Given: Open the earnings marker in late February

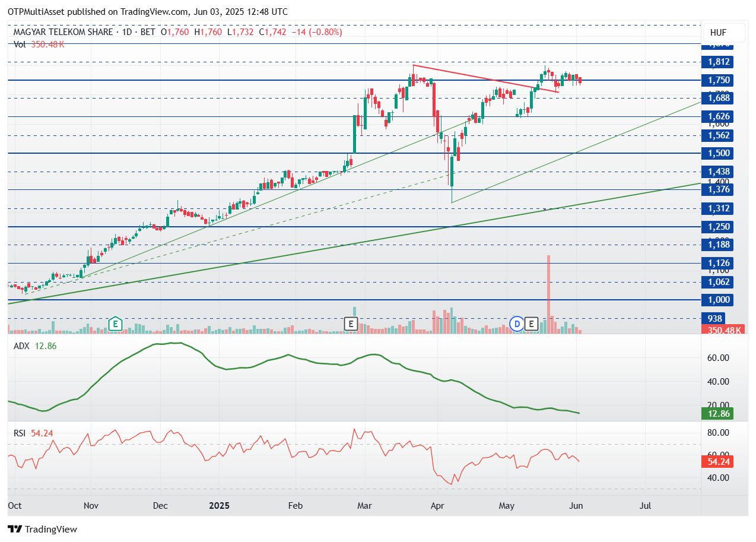Looking at the screenshot, I should pos(351,324).
